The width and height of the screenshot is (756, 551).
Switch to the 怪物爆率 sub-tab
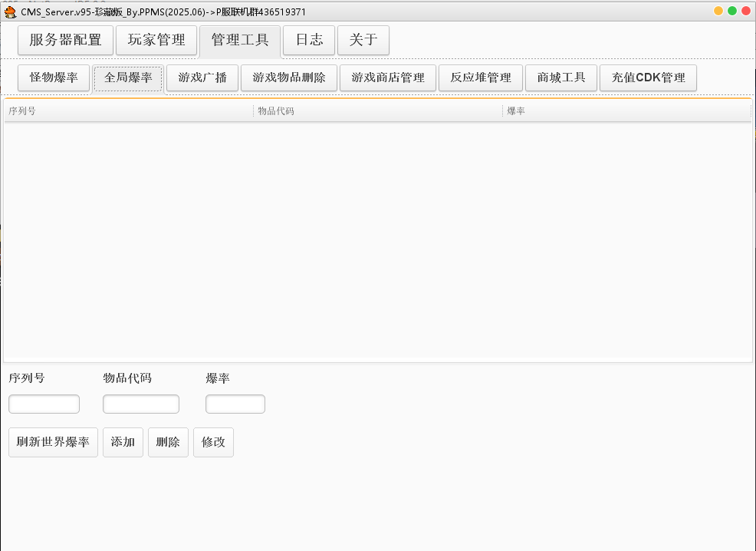[54, 78]
